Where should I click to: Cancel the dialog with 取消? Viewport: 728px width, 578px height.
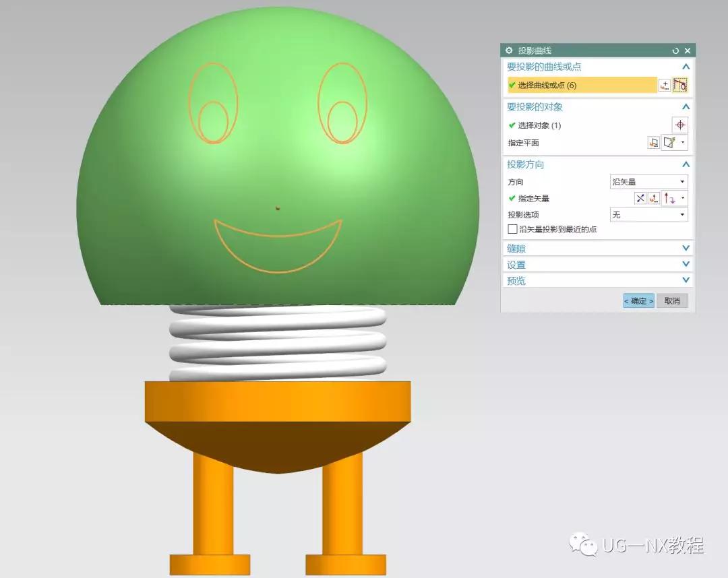click(672, 300)
